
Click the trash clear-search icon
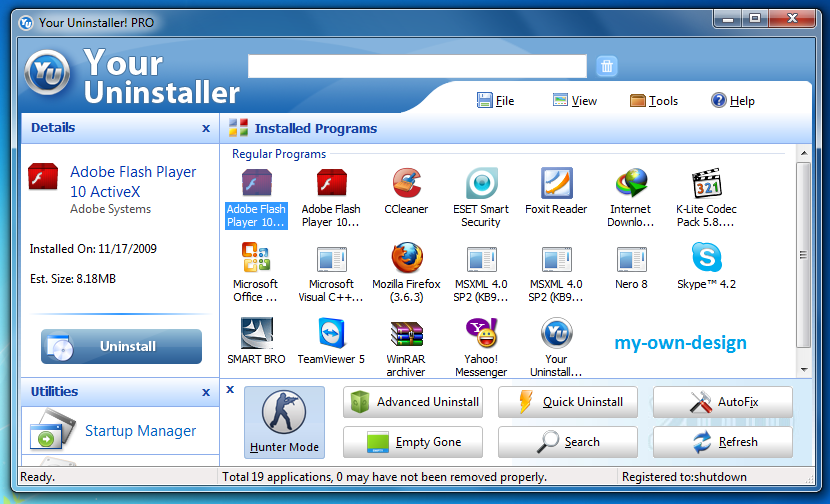coord(607,66)
